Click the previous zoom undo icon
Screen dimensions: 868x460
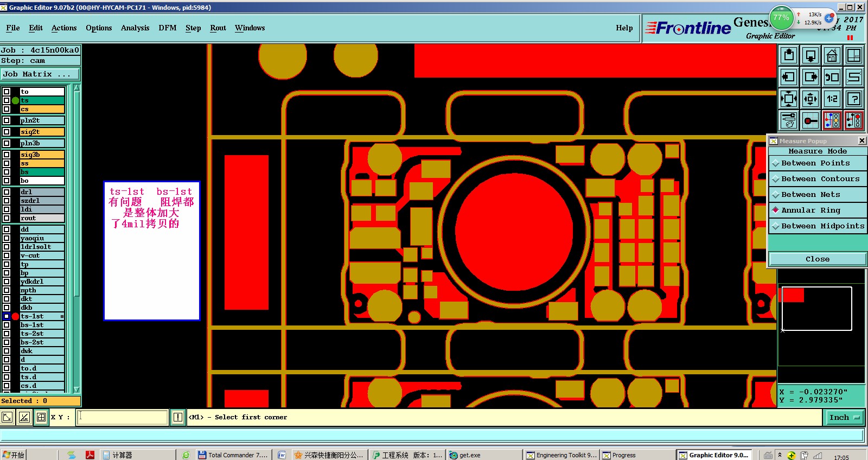coord(832,77)
